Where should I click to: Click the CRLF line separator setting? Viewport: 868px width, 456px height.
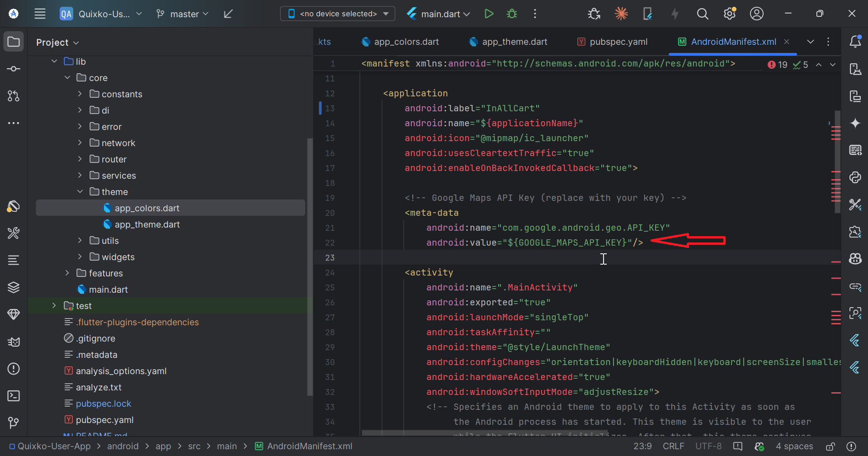673,446
